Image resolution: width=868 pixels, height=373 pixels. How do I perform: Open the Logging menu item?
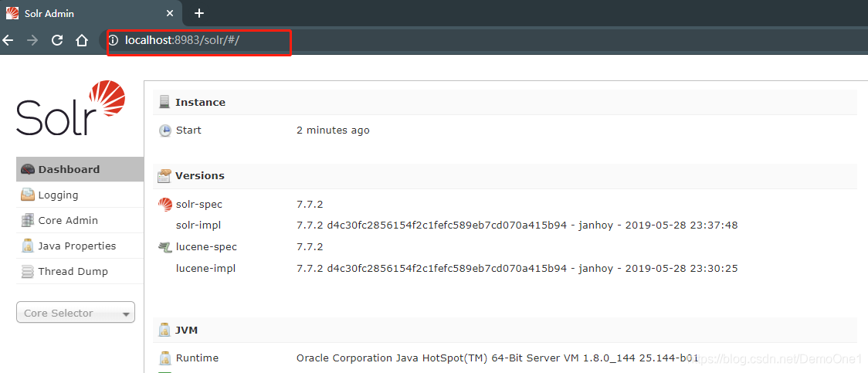point(58,195)
